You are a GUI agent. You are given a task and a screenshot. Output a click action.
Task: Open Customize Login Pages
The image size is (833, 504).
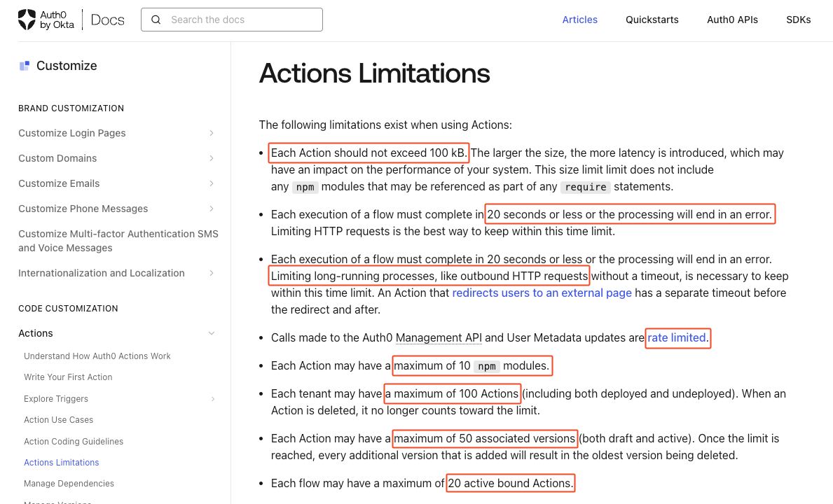(x=71, y=133)
